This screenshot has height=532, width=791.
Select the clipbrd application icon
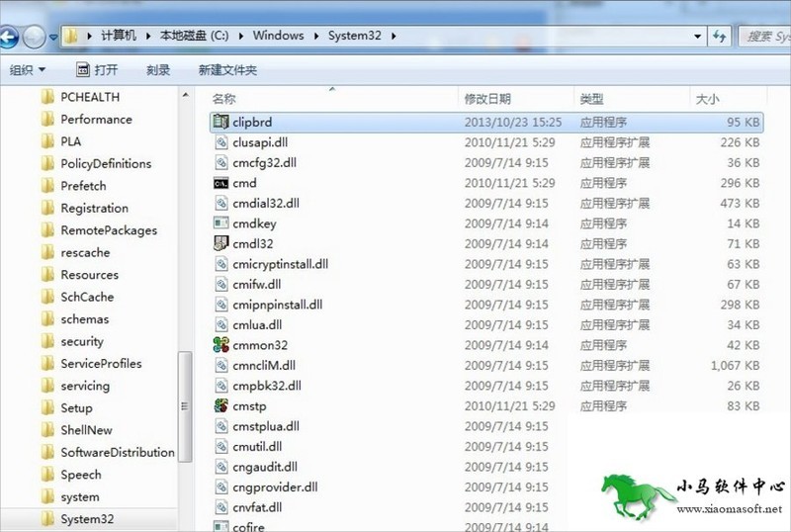[220, 122]
